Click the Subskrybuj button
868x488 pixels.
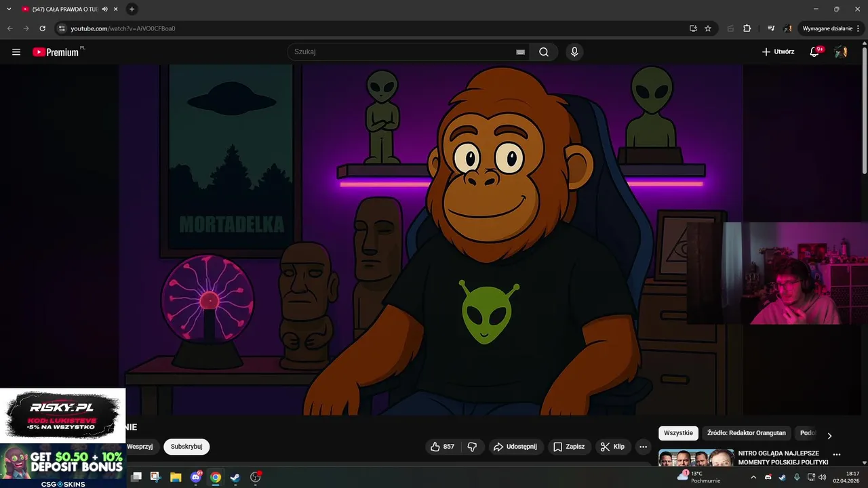(x=186, y=447)
